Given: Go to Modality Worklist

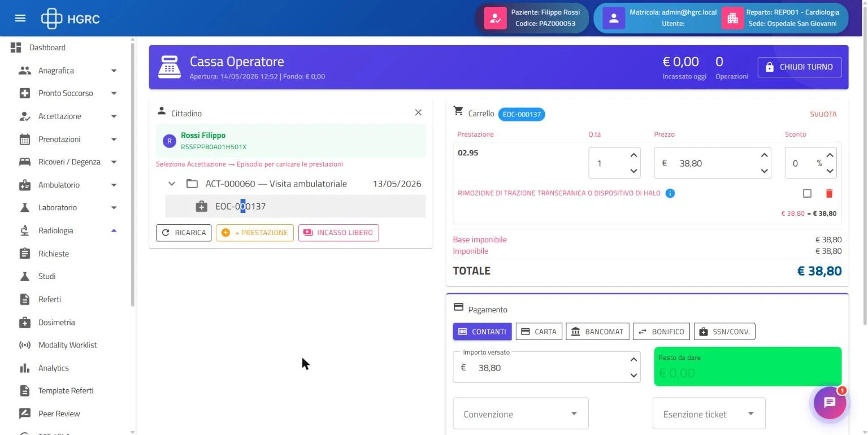Looking at the screenshot, I should click(68, 345).
